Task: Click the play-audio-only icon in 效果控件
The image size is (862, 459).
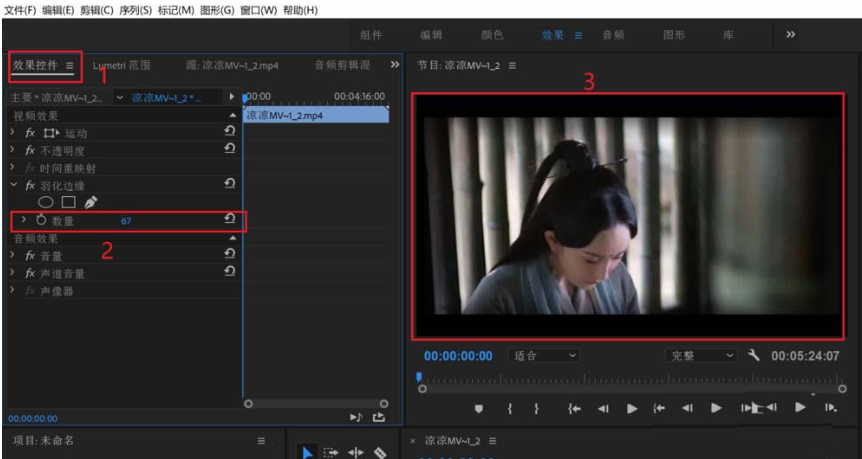Action: (356, 418)
